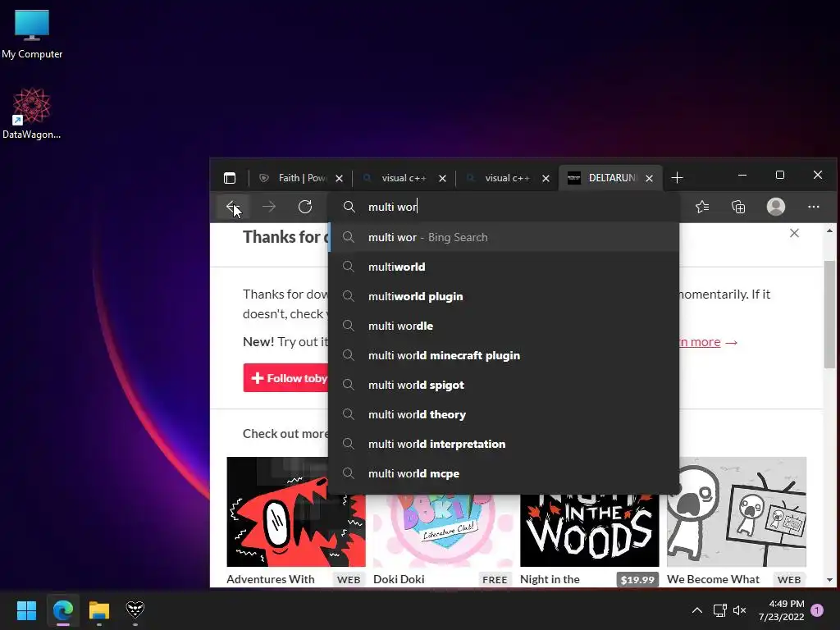
Task: Select the 'multi wordle' suggestion
Action: [504, 326]
